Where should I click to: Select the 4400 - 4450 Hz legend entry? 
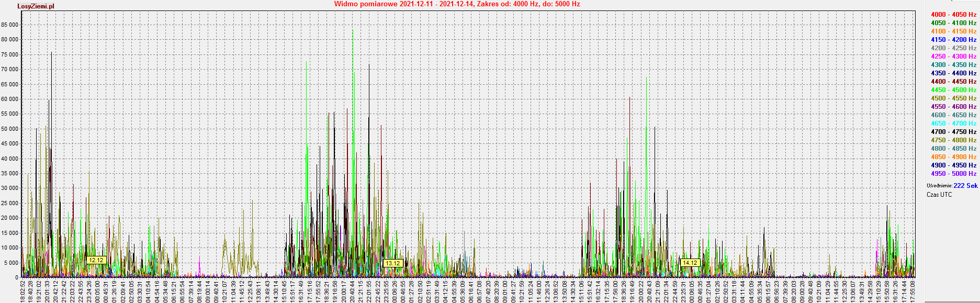pyautogui.click(x=953, y=82)
